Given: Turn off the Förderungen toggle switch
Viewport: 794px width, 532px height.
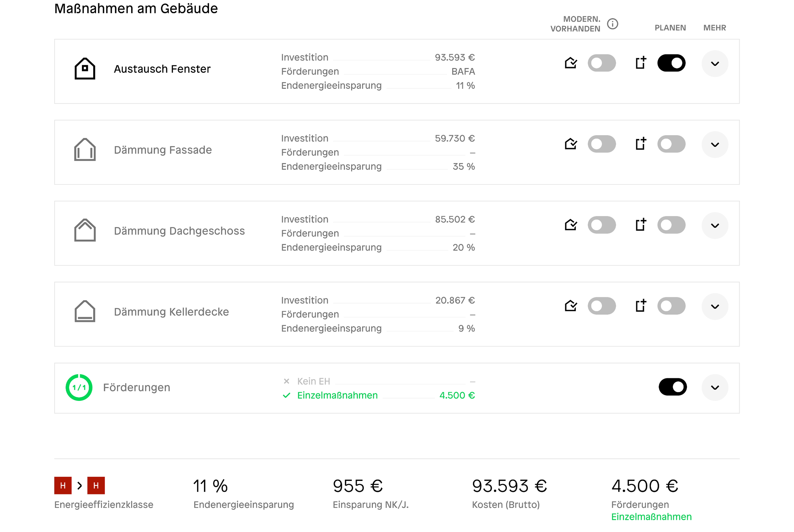Looking at the screenshot, I should coord(673,387).
